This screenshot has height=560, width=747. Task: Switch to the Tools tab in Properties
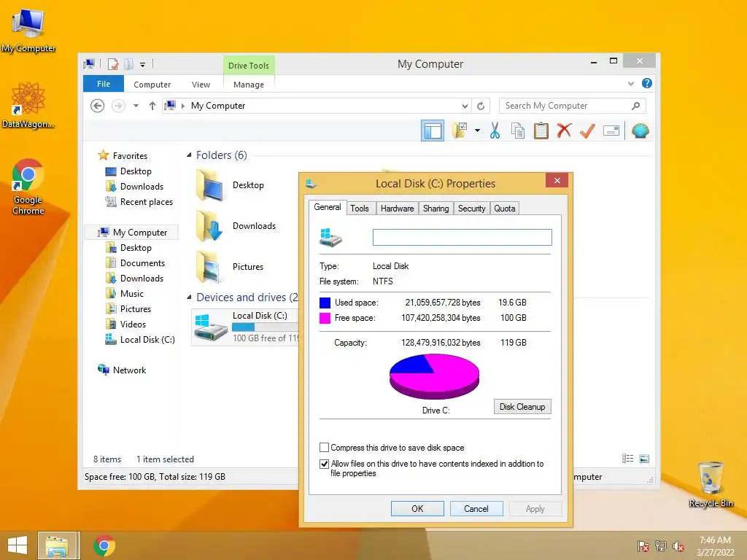pos(359,209)
